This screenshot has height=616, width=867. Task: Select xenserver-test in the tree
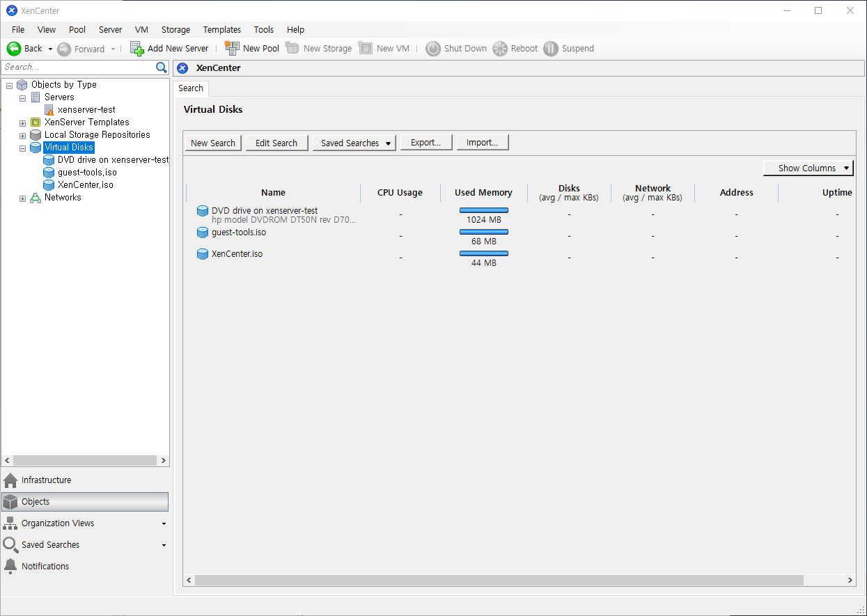(86, 110)
